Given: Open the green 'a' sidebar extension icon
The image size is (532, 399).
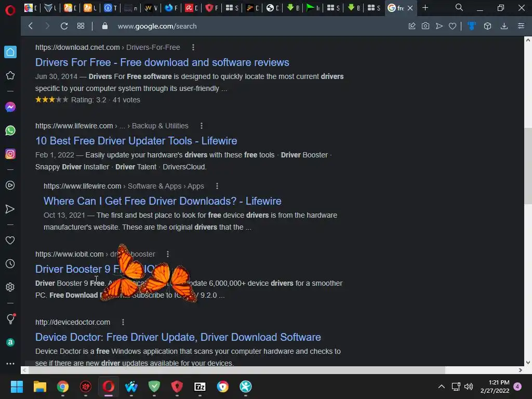Looking at the screenshot, I should pyautogui.click(x=10, y=342).
